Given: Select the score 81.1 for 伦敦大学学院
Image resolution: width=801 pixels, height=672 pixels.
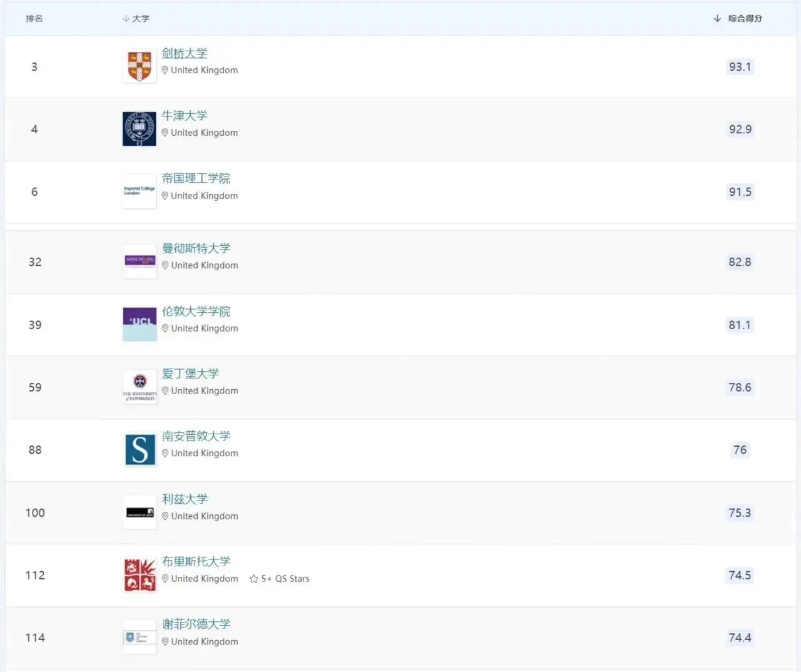Looking at the screenshot, I should 740,325.
